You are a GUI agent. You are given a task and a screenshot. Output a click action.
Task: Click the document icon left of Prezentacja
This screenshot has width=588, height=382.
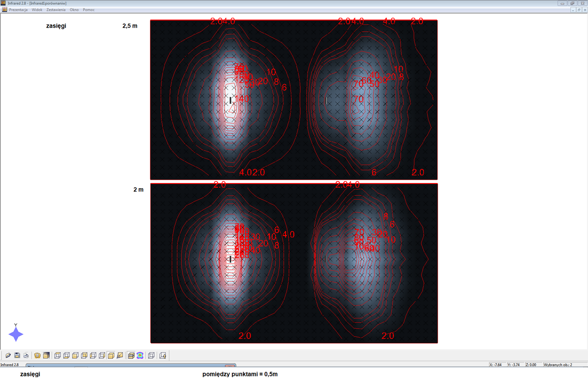(4, 10)
